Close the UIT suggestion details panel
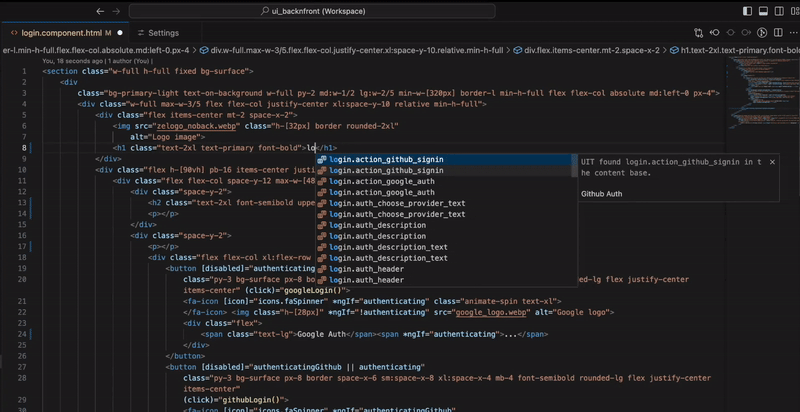 coord(772,162)
